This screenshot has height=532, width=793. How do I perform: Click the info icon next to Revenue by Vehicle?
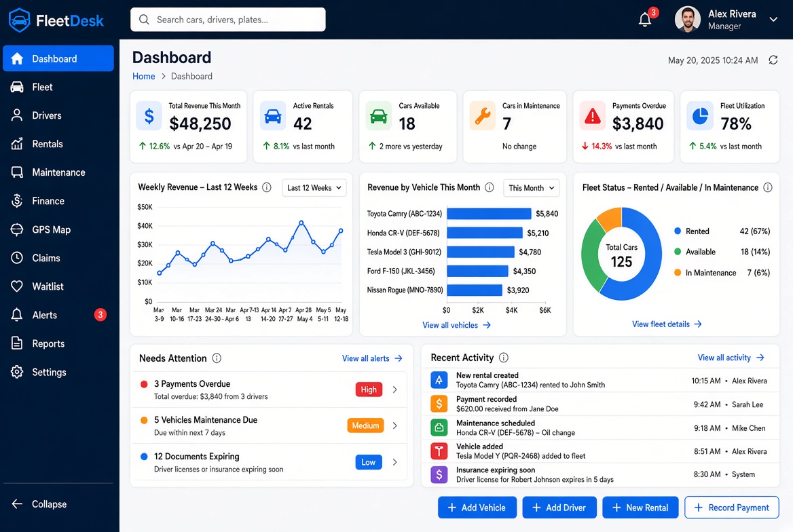point(489,187)
